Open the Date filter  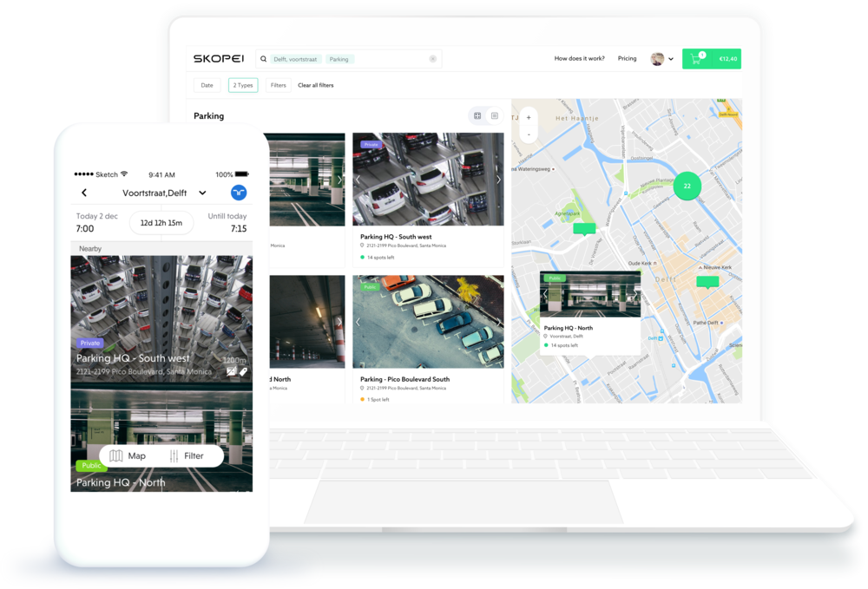coord(207,85)
